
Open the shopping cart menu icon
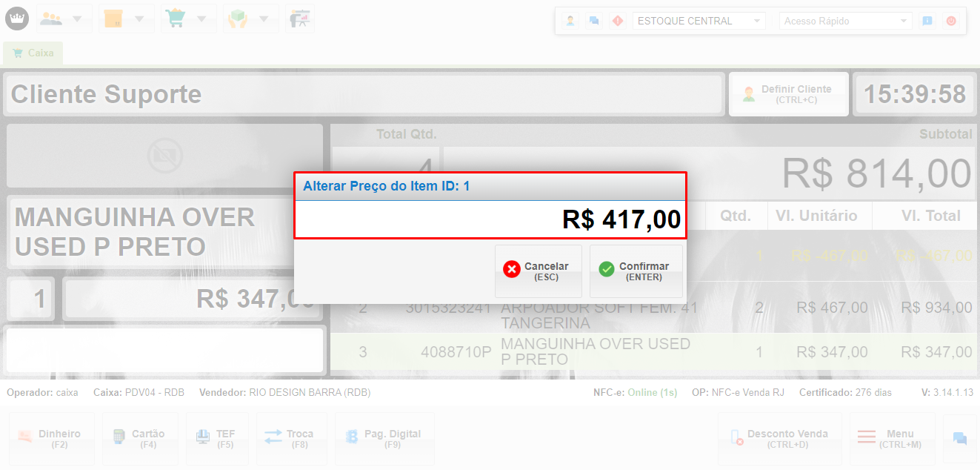[175, 19]
